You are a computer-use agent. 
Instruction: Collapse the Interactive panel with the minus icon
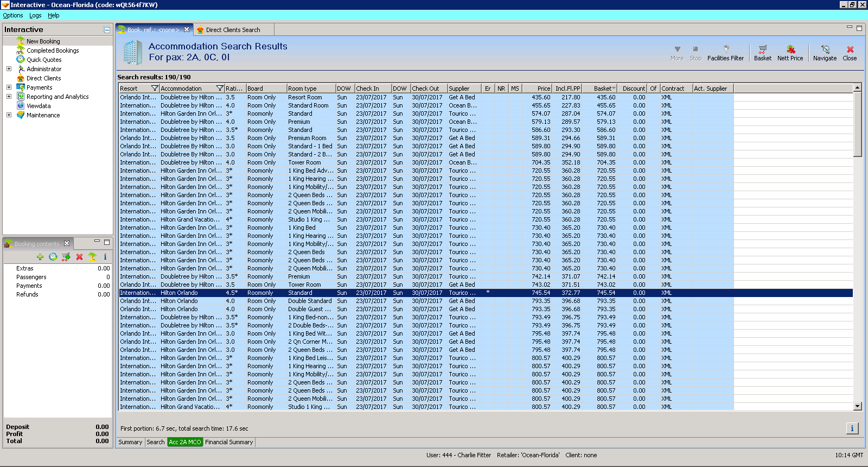[x=107, y=30]
